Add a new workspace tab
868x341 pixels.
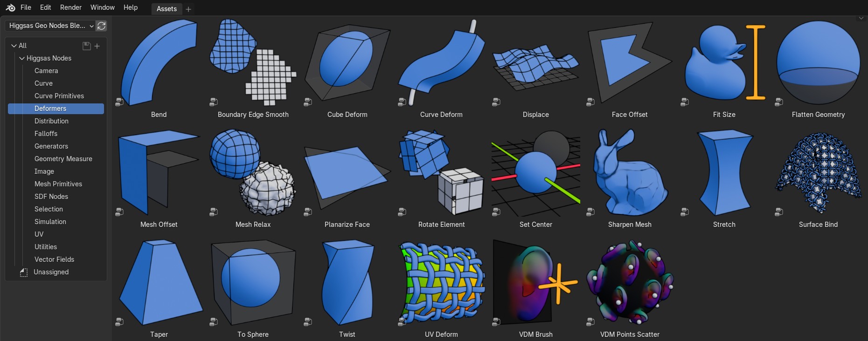click(x=188, y=9)
